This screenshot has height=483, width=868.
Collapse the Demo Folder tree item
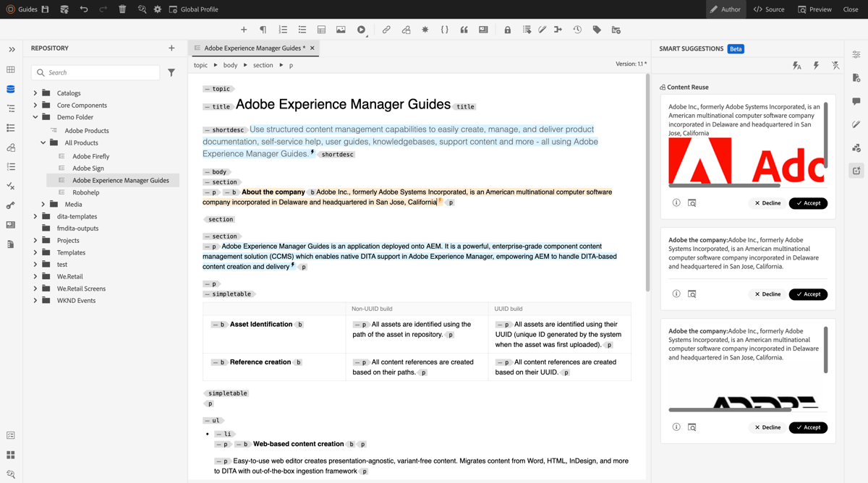(34, 116)
